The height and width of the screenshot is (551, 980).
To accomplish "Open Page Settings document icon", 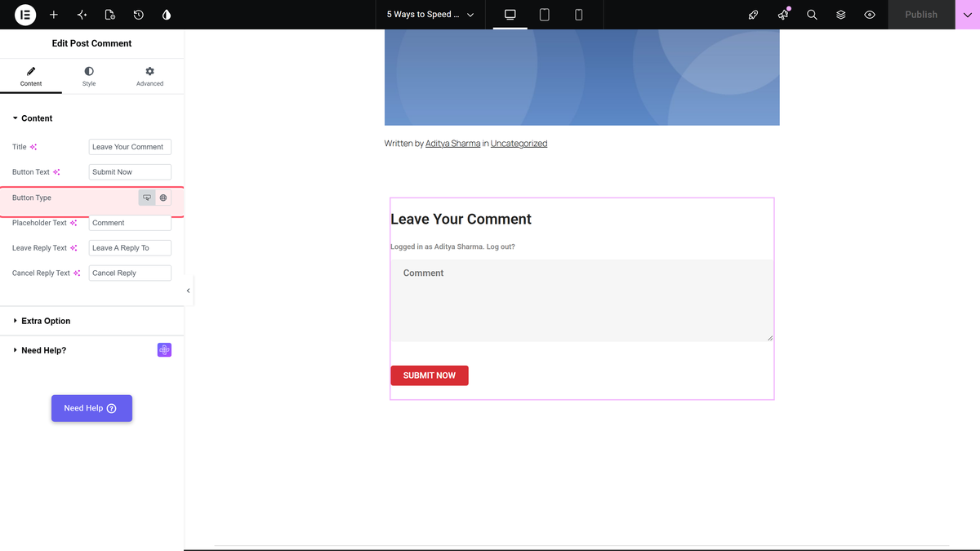I will [x=110, y=15].
